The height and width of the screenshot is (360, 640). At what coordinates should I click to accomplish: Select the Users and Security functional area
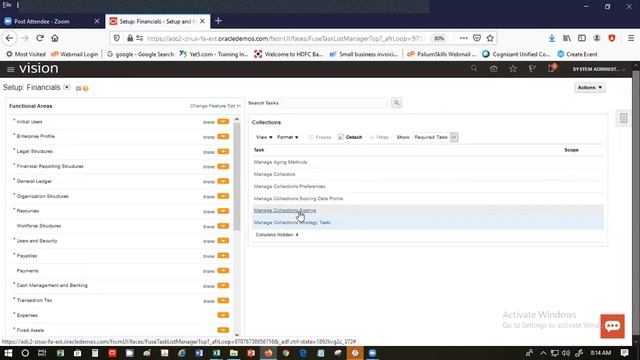coord(37,241)
